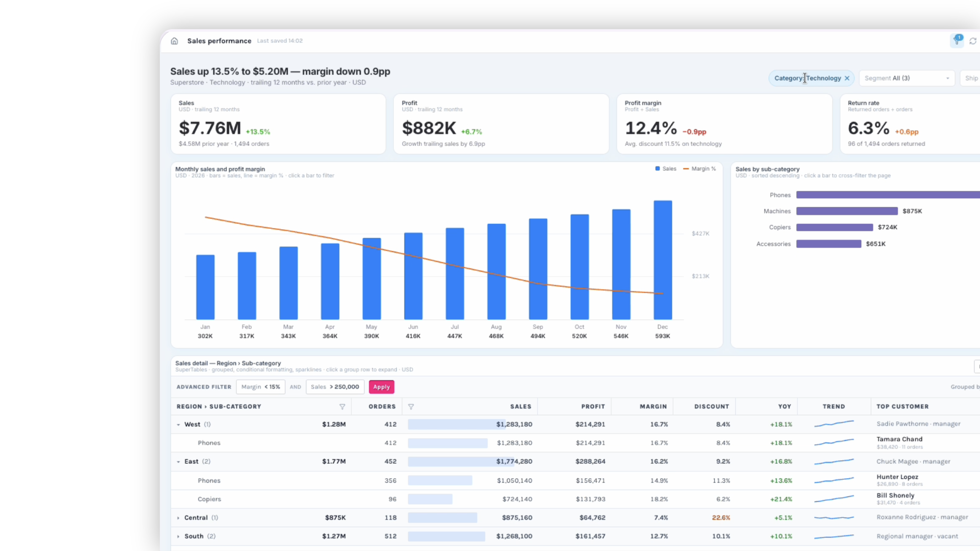Edit the Sales > 250,000 filter field
Screen dimensions: 980x551
(x=335, y=387)
